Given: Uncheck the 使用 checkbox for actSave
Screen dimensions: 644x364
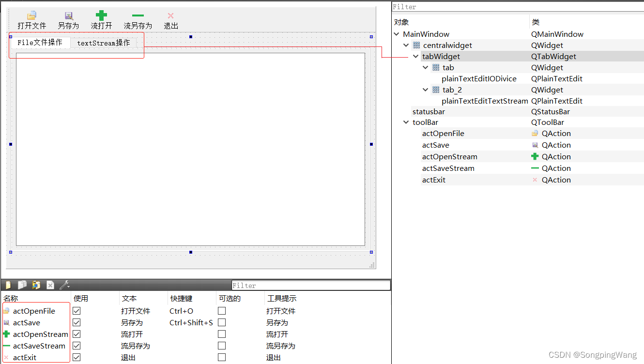Looking at the screenshot, I should click(76, 322).
